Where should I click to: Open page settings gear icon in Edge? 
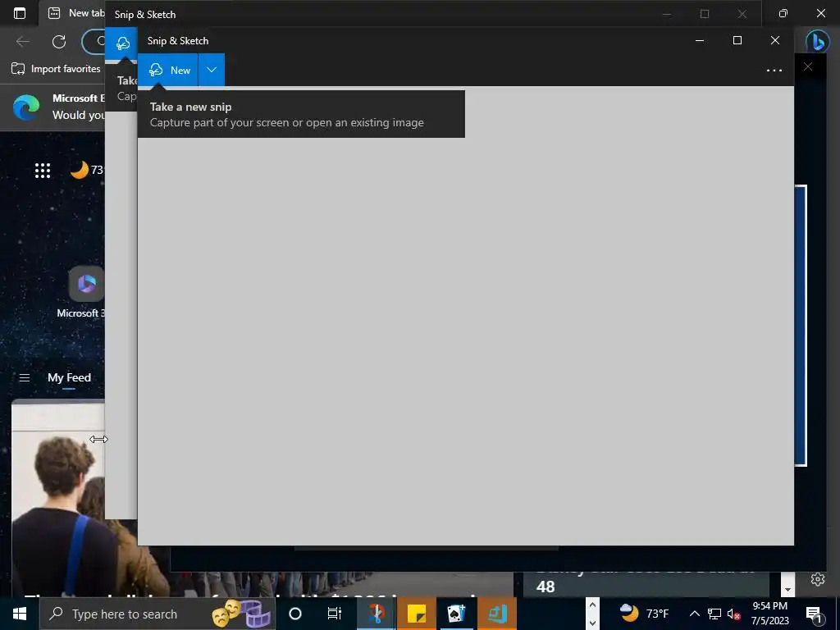click(818, 579)
